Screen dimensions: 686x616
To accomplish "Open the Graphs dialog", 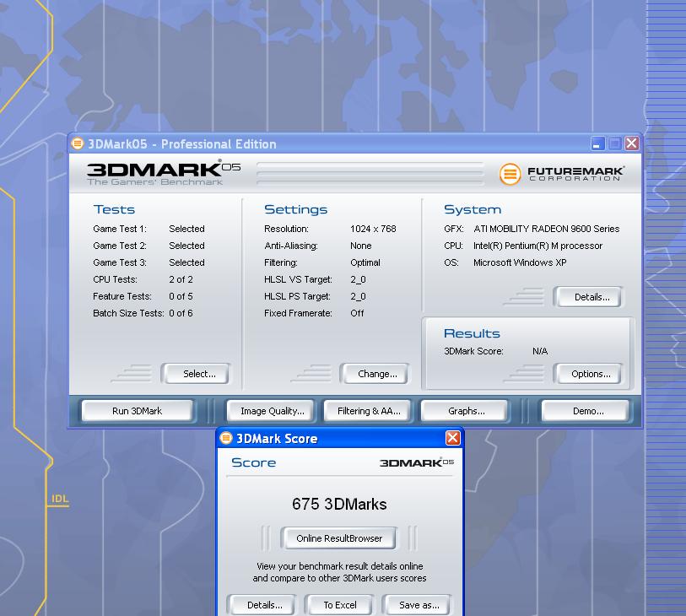I will [466, 411].
